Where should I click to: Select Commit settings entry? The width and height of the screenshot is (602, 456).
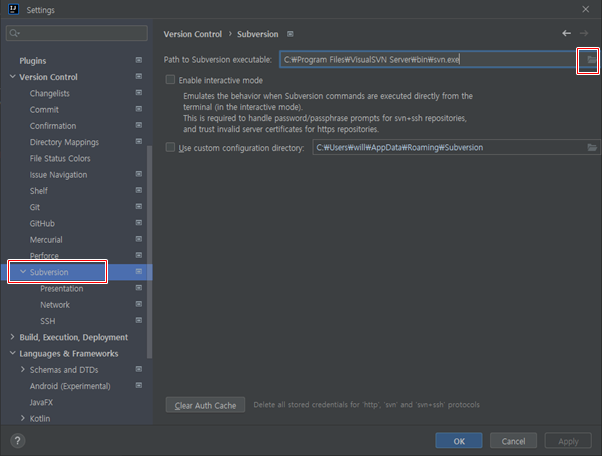click(44, 110)
